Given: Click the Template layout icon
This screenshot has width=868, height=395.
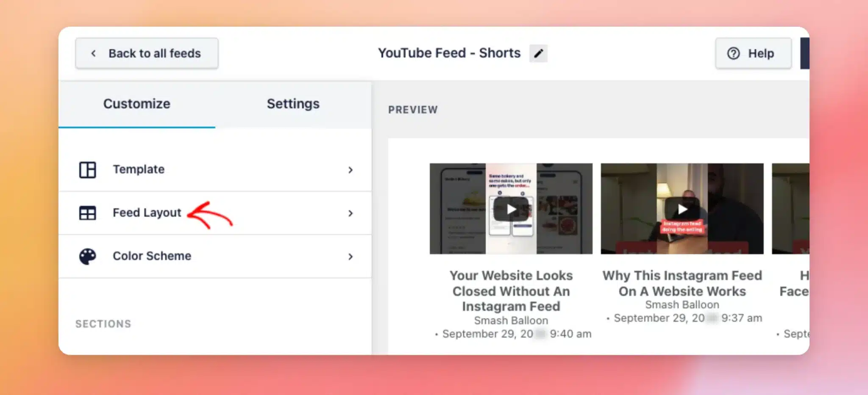Looking at the screenshot, I should (88, 170).
